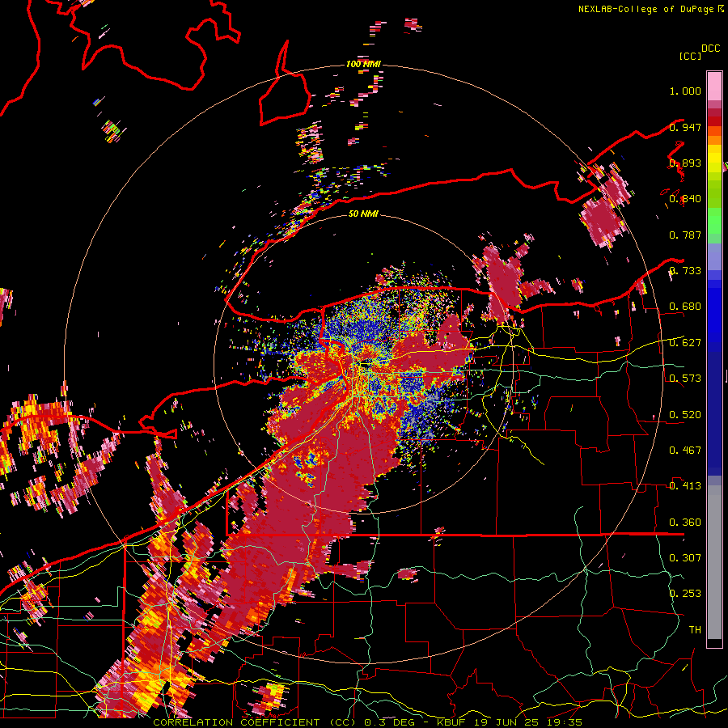Click the 50 NMI range ring label
Viewport: 728px width, 728px height.
tap(363, 214)
